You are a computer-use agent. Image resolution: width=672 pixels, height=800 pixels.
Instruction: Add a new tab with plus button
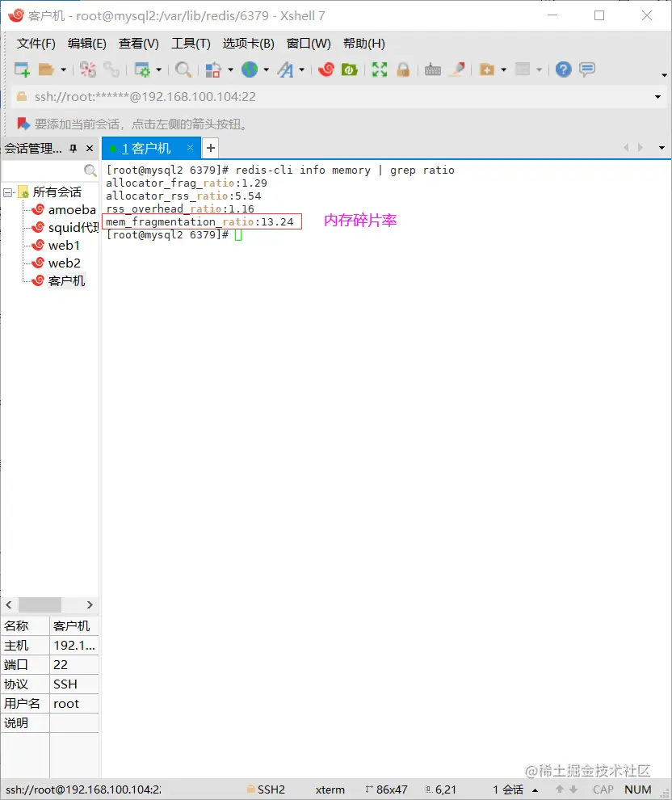(211, 149)
